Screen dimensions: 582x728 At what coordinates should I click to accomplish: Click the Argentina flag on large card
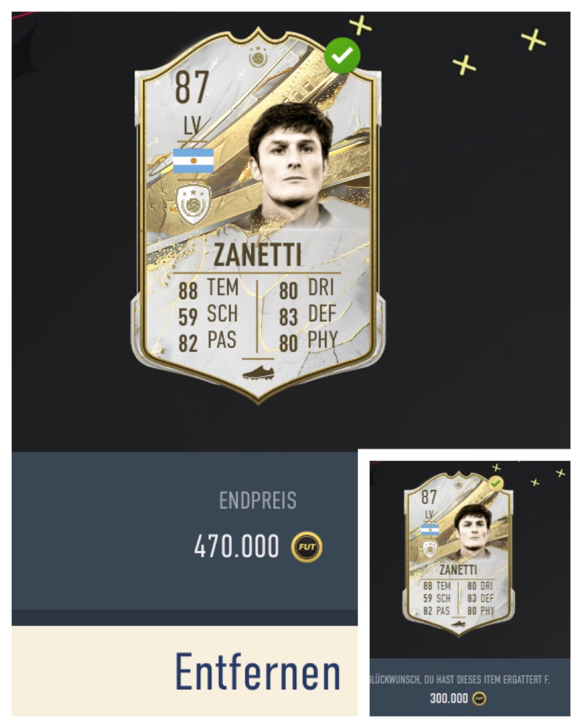(x=194, y=161)
